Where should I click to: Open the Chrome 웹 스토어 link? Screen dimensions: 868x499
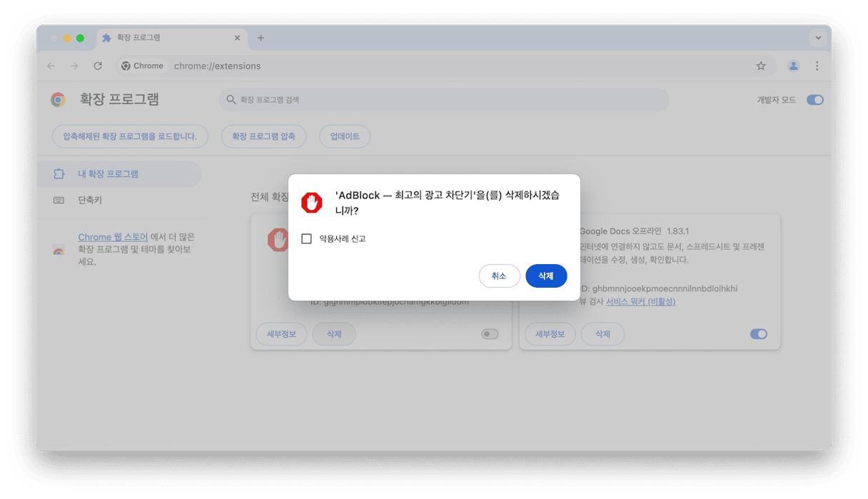113,237
